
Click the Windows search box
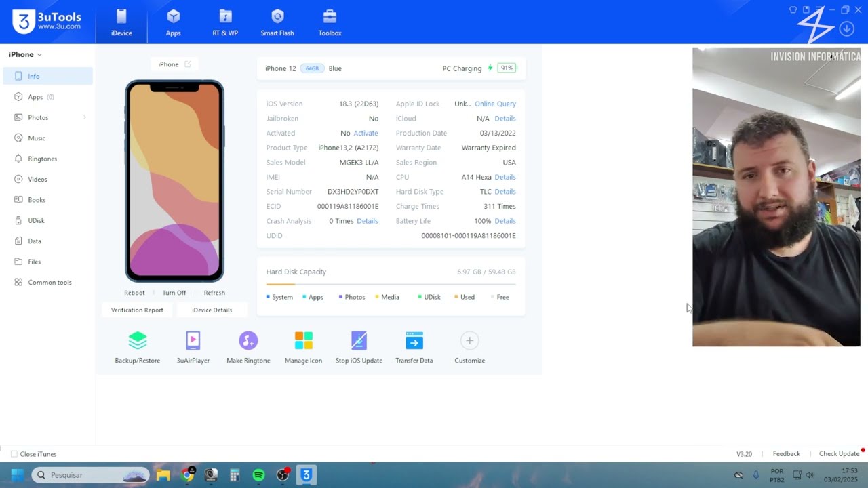coord(90,475)
